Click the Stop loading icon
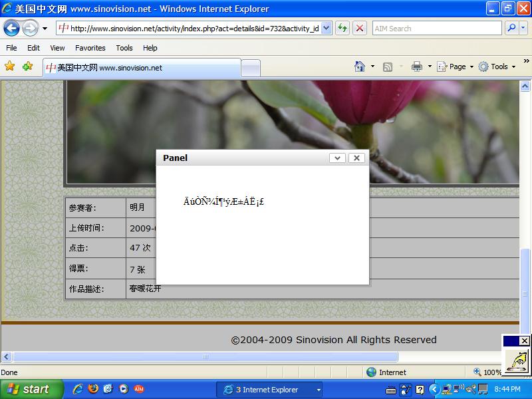532x399 pixels. coord(360,28)
